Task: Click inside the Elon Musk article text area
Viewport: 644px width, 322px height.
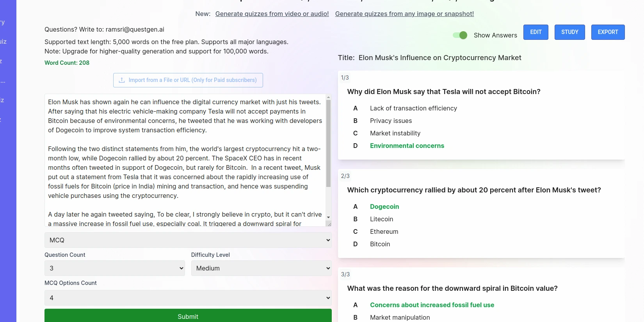Action: 185,160
